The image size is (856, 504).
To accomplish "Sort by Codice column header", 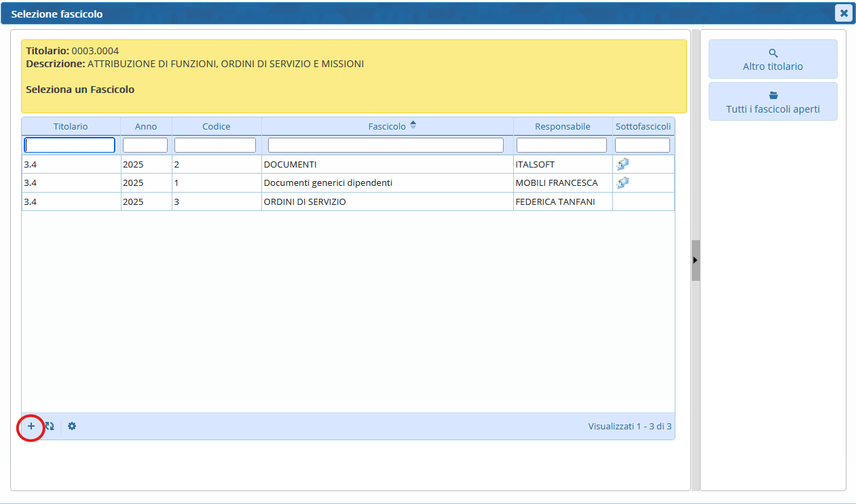I will (x=216, y=126).
